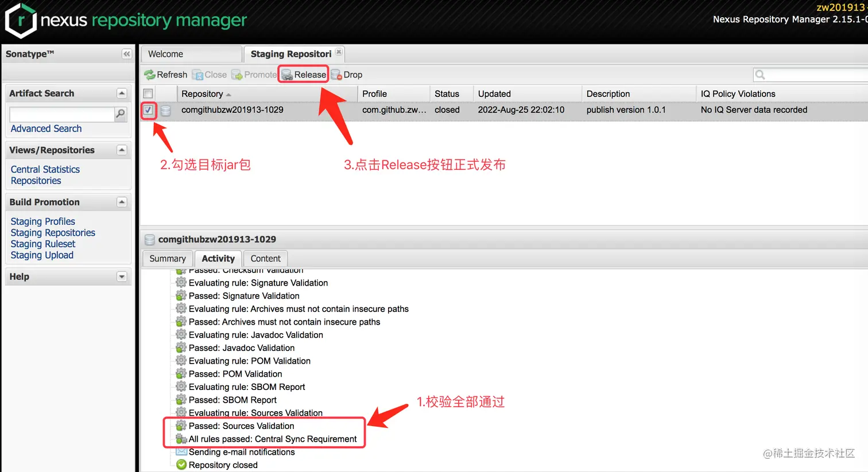Click 'Evaluating rule: Archives must not contain insecure paths'

[299, 309]
